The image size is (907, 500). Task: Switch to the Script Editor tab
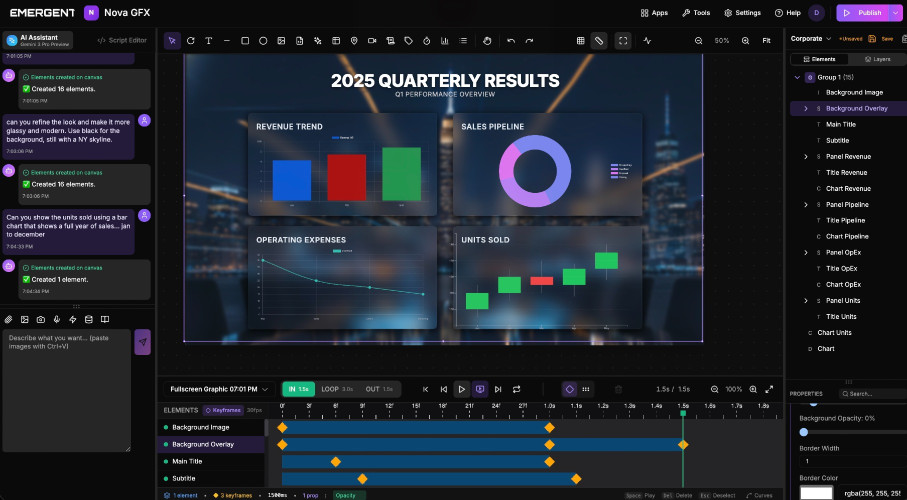tap(122, 41)
